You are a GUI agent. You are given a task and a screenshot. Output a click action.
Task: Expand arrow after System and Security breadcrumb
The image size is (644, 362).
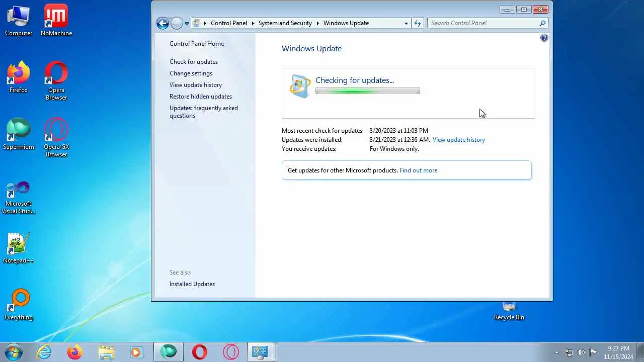[x=317, y=23]
